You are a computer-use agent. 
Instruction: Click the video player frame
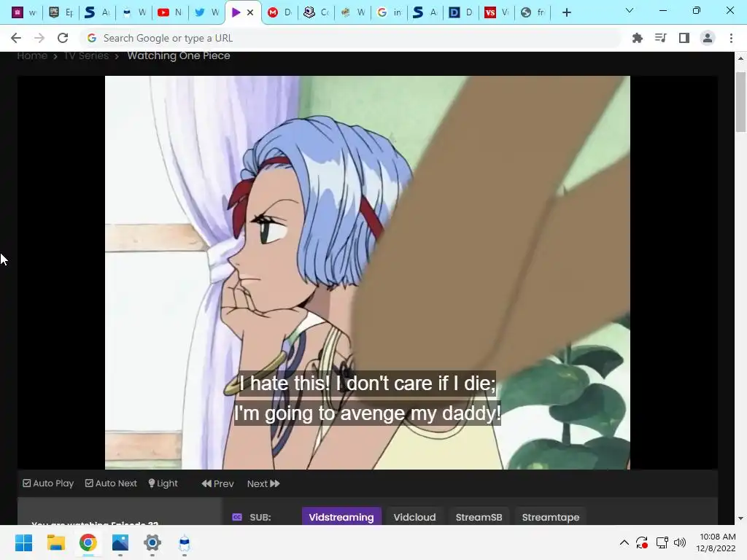pyautogui.click(x=368, y=273)
